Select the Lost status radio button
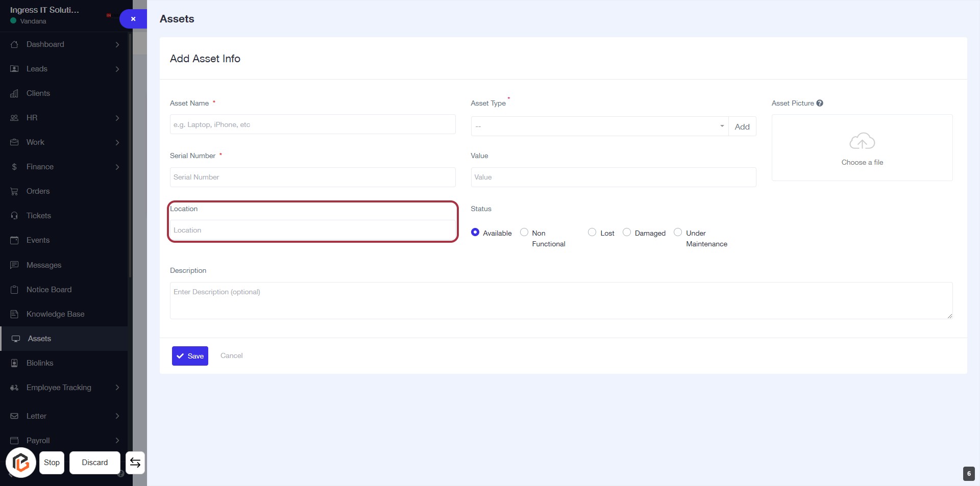Viewport: 980px width, 486px height. click(592, 233)
